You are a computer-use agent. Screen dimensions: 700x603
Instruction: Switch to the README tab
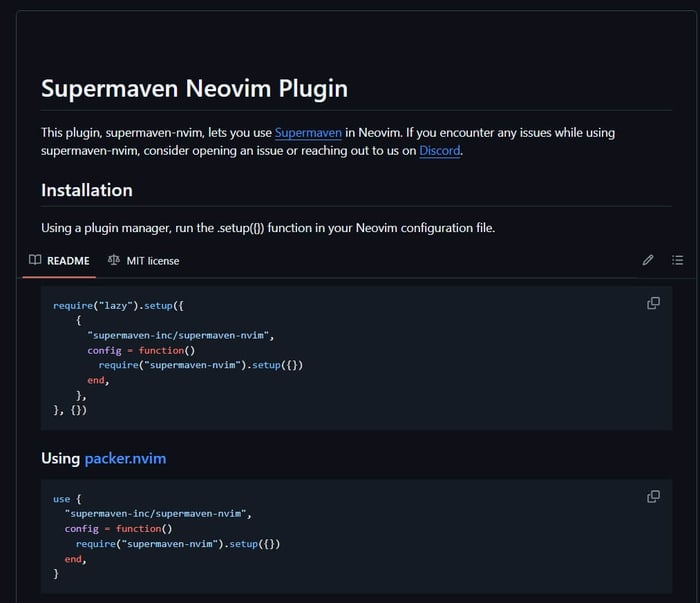click(59, 261)
